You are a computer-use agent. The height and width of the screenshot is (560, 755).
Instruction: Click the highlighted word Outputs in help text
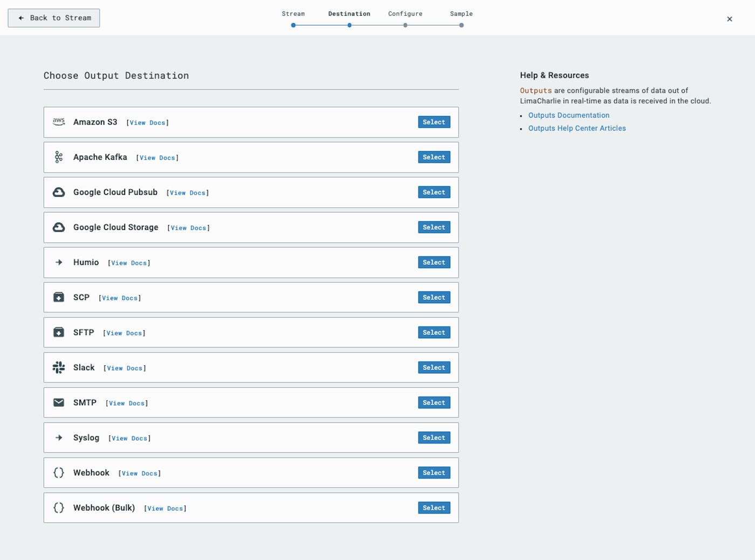pyautogui.click(x=536, y=91)
